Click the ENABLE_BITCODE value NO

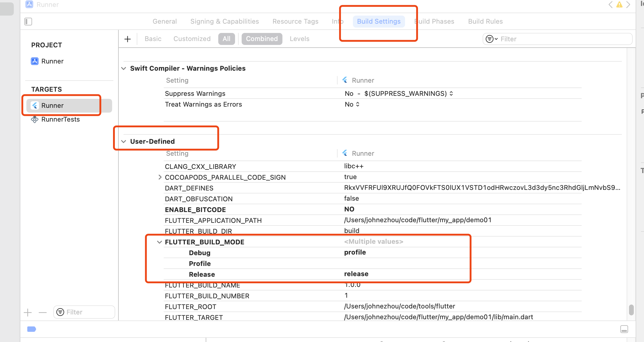(349, 209)
